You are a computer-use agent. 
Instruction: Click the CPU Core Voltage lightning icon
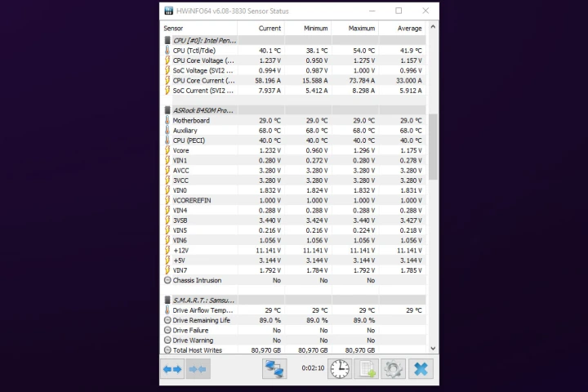[167, 60]
